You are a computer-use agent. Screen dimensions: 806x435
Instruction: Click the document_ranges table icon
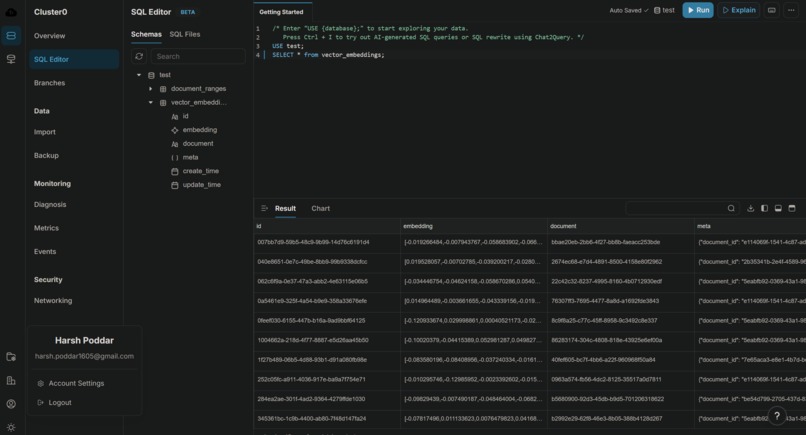click(163, 89)
